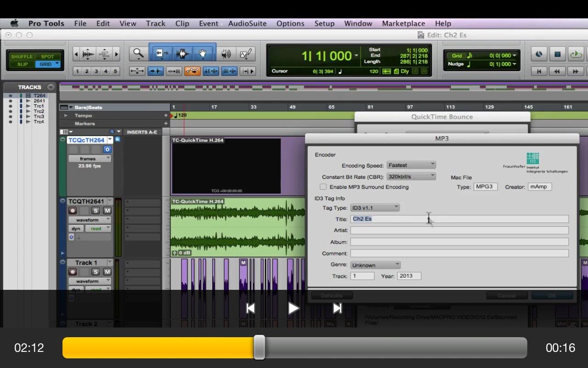Activate the Scrubber speaker tool
Screen dimensions: 588x368
click(x=226, y=54)
